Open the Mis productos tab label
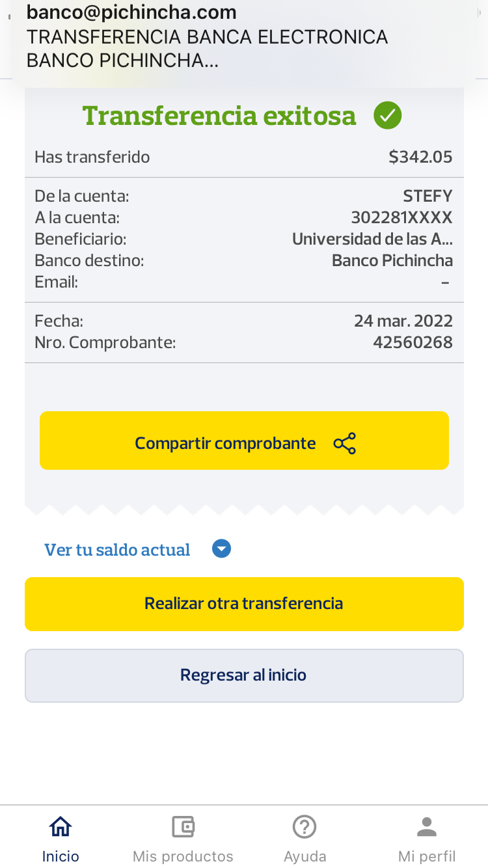Image resolution: width=488 pixels, height=868 pixels. tap(183, 856)
